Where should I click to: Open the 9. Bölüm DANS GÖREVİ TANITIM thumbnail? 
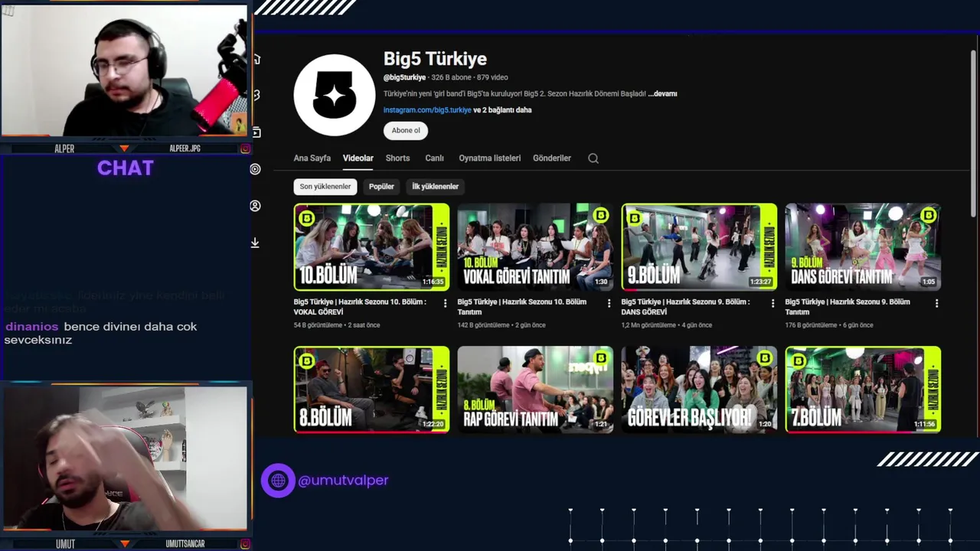(863, 247)
